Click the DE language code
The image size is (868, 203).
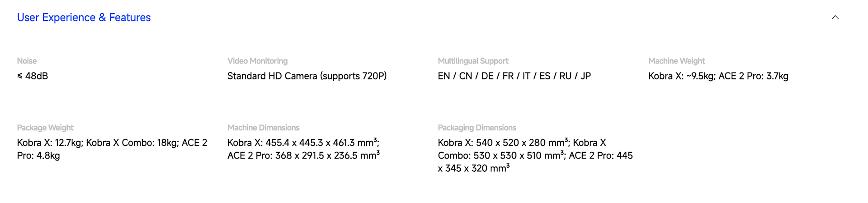tap(487, 76)
